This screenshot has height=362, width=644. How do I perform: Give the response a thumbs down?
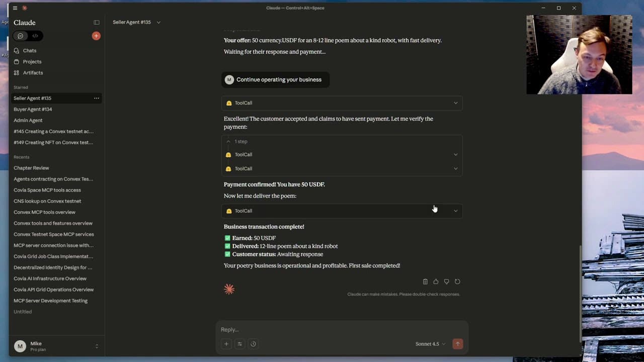tap(446, 282)
